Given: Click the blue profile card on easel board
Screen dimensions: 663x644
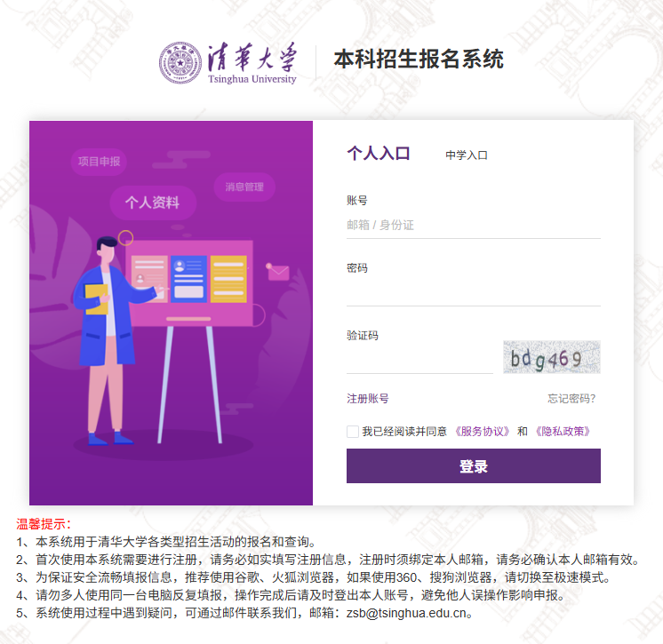Looking at the screenshot, I should (188, 279).
